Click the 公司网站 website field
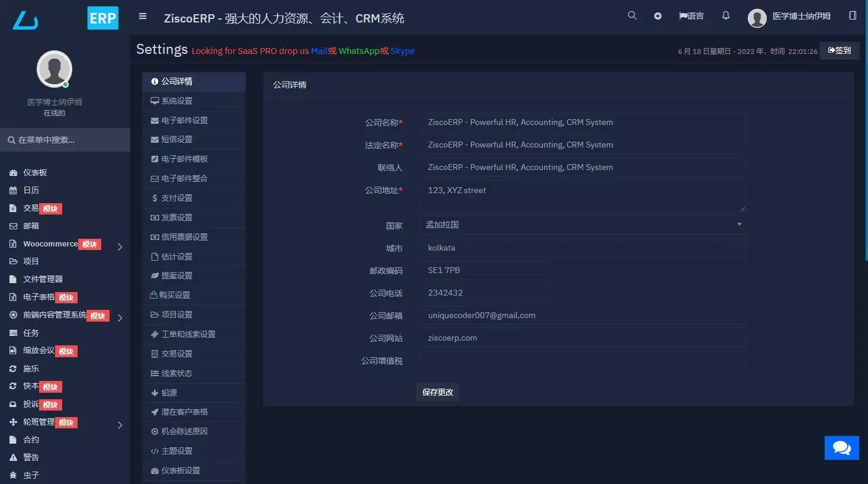868x484 pixels. [583, 338]
